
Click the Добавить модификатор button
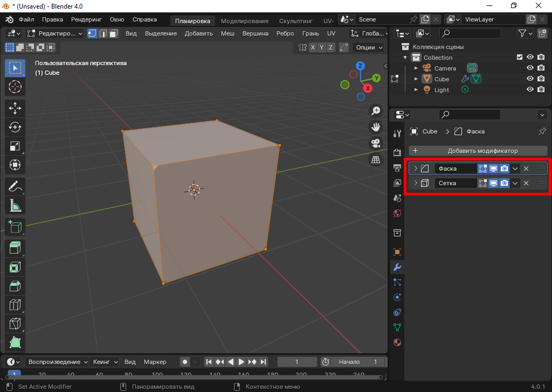point(478,151)
